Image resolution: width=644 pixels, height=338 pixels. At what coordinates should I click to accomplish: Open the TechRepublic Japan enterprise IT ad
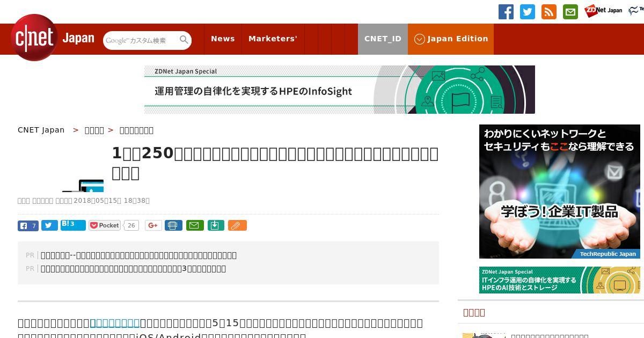pos(560,192)
